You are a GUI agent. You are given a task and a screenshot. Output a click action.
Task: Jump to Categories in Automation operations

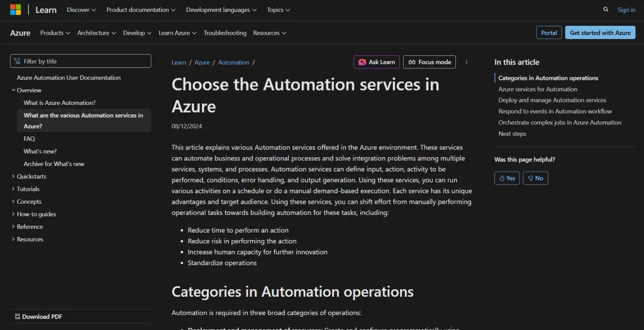pyautogui.click(x=548, y=78)
